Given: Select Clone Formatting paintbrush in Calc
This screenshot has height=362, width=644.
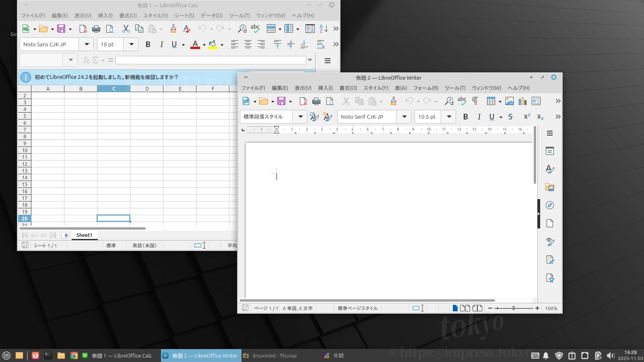Looking at the screenshot, I should pyautogui.click(x=173, y=29).
